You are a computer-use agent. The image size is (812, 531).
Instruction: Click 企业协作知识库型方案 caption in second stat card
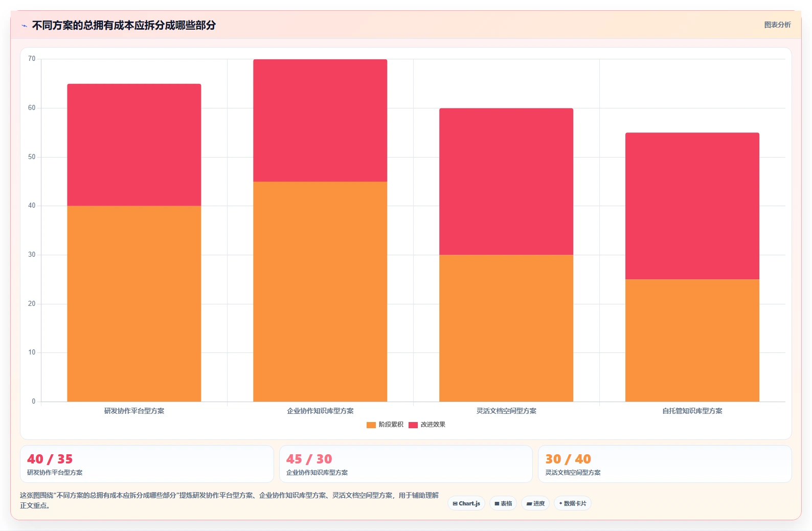pyautogui.click(x=317, y=473)
